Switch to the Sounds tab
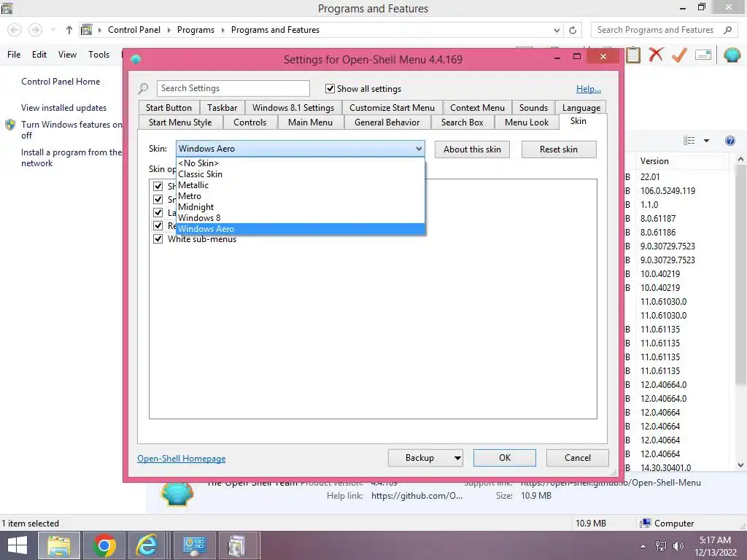 click(x=533, y=108)
